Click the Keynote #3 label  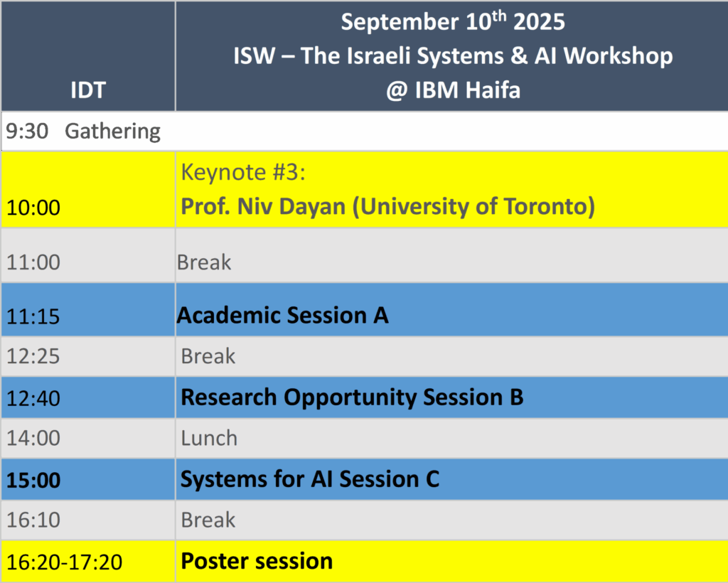[243, 172]
